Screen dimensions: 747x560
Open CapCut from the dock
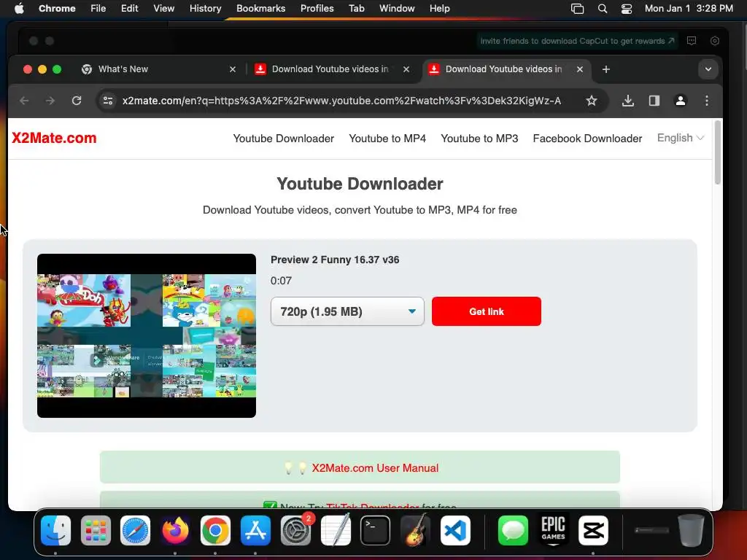pos(593,531)
